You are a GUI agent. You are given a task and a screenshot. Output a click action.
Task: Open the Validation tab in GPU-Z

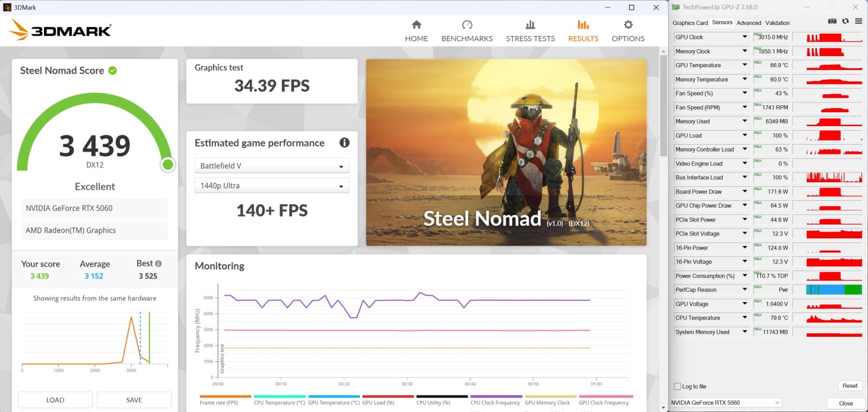[777, 23]
